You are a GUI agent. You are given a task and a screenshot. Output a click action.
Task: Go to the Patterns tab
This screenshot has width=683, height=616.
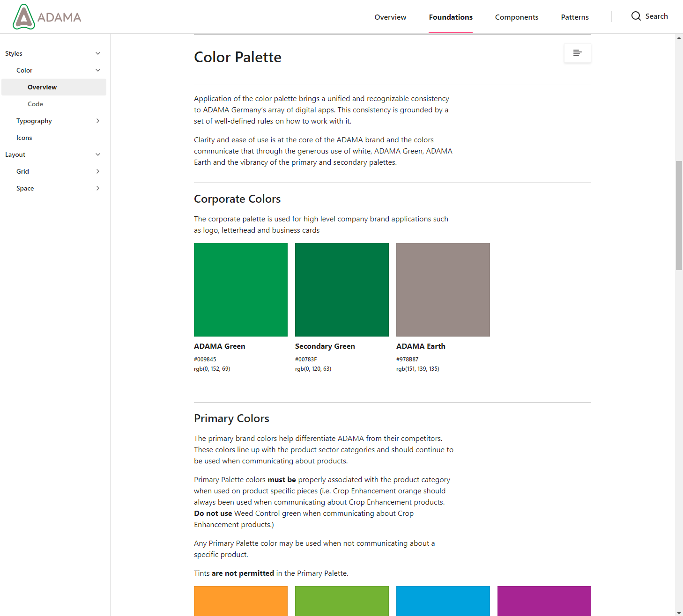pyautogui.click(x=575, y=17)
